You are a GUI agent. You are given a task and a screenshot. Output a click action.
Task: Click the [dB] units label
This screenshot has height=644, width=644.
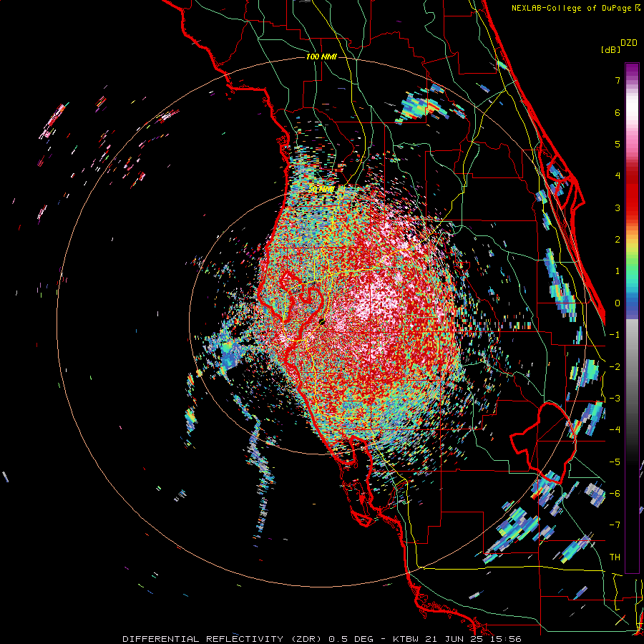tap(610, 49)
